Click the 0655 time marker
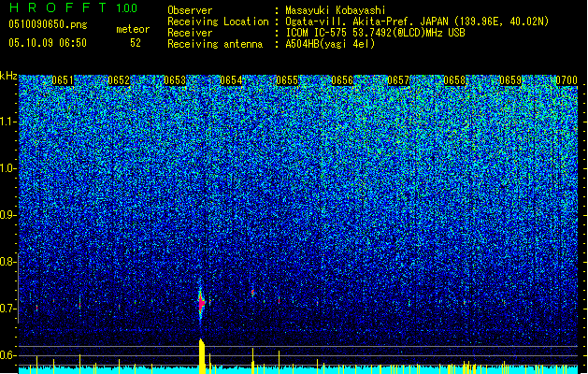This screenshot has width=588, height=374. (287, 80)
